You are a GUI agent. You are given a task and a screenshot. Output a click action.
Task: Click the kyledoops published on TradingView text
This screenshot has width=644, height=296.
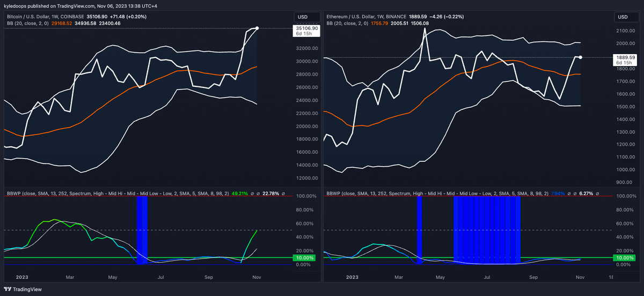pos(41,5)
